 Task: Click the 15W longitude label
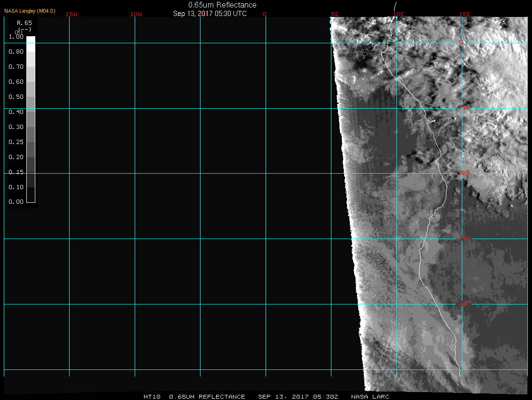(72, 14)
